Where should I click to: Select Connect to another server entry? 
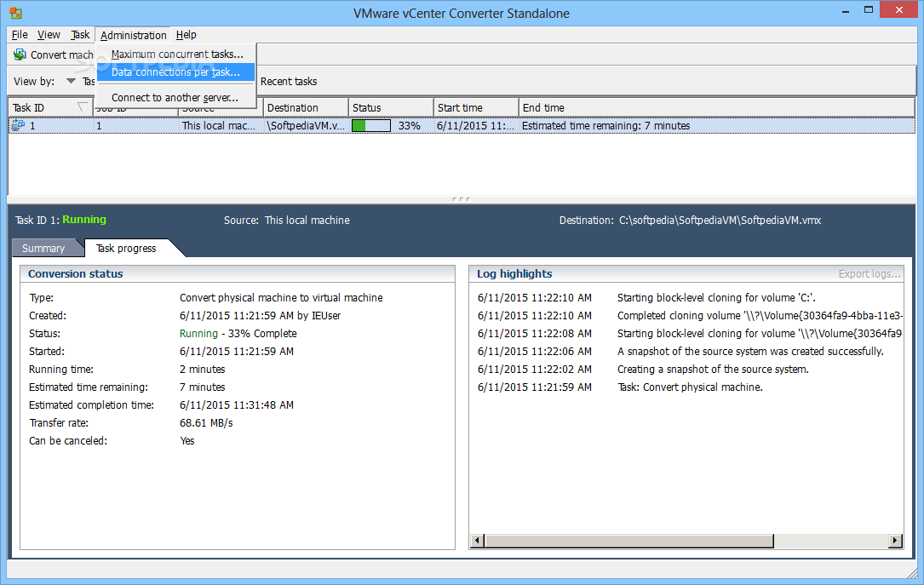[x=175, y=98]
